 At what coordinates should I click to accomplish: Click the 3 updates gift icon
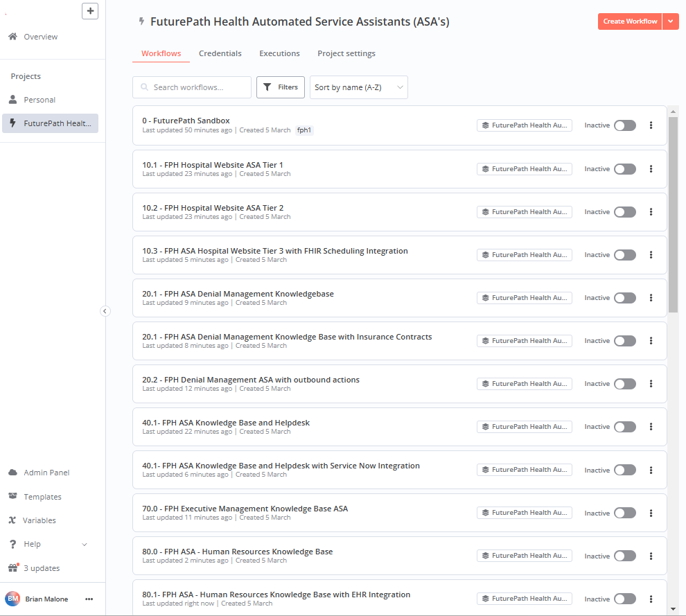[13, 568]
